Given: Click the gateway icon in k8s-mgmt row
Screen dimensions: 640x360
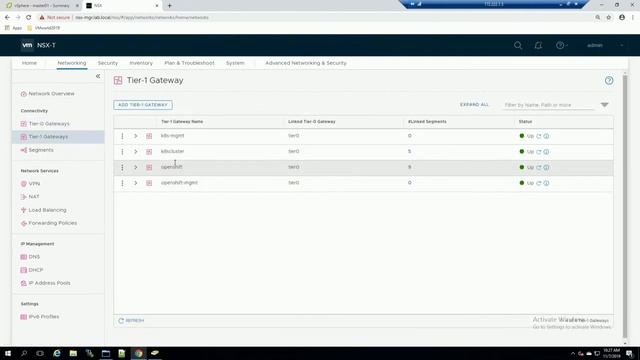Looking at the screenshot, I should coord(149,136).
